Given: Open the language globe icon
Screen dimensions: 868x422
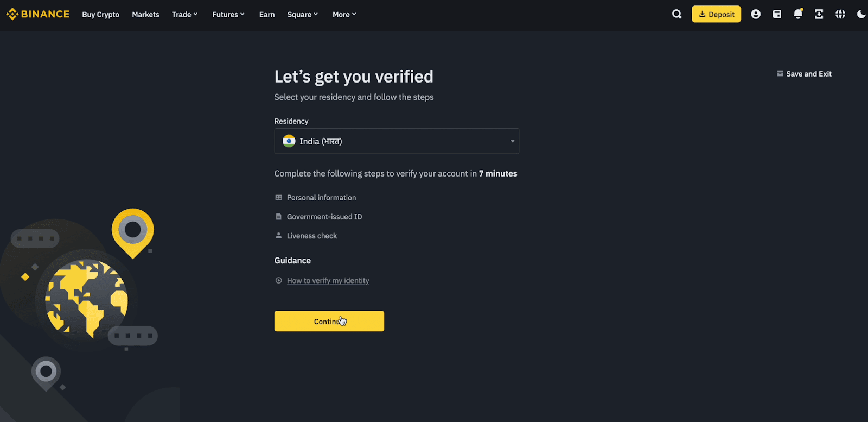Looking at the screenshot, I should click(x=840, y=14).
